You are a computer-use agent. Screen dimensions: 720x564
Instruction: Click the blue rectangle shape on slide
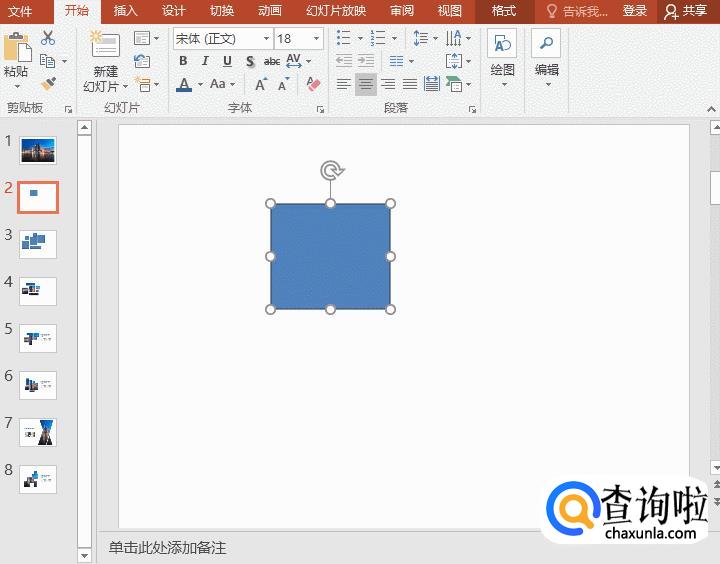[x=330, y=256]
